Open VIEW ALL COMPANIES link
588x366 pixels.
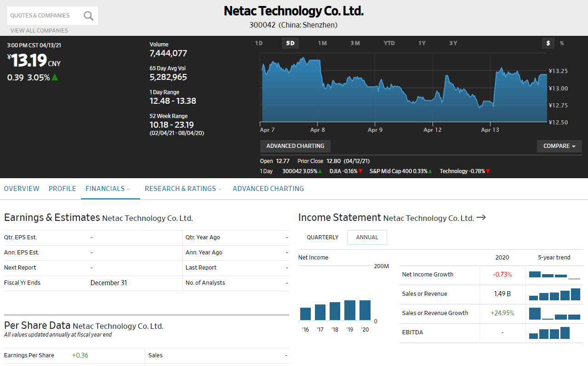(39, 31)
